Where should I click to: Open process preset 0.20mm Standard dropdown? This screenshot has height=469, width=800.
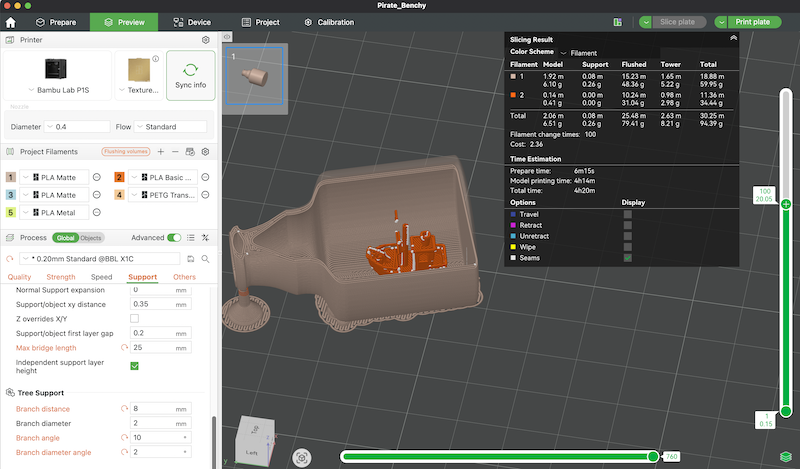click(99, 259)
